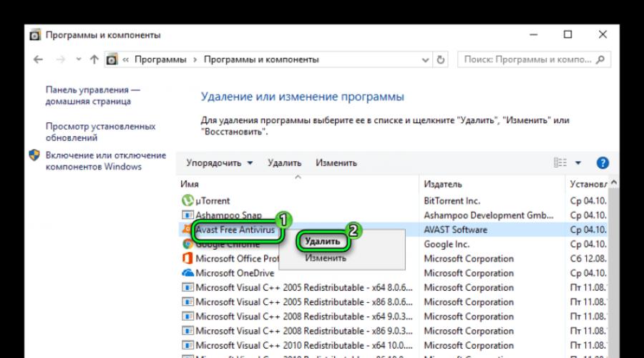Click the toolbar Изменить button
The height and width of the screenshot is (358, 644).
[336, 163]
